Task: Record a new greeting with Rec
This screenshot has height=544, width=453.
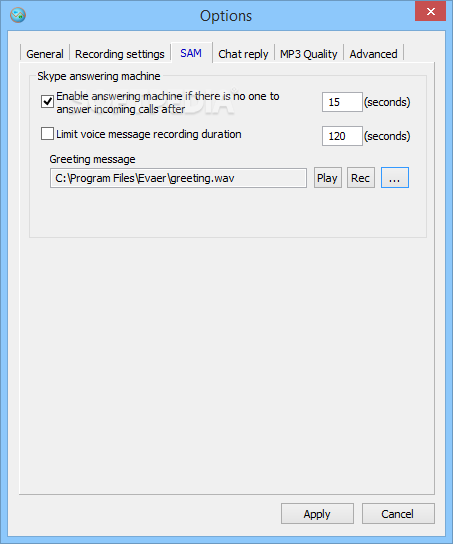Action: 361,178
